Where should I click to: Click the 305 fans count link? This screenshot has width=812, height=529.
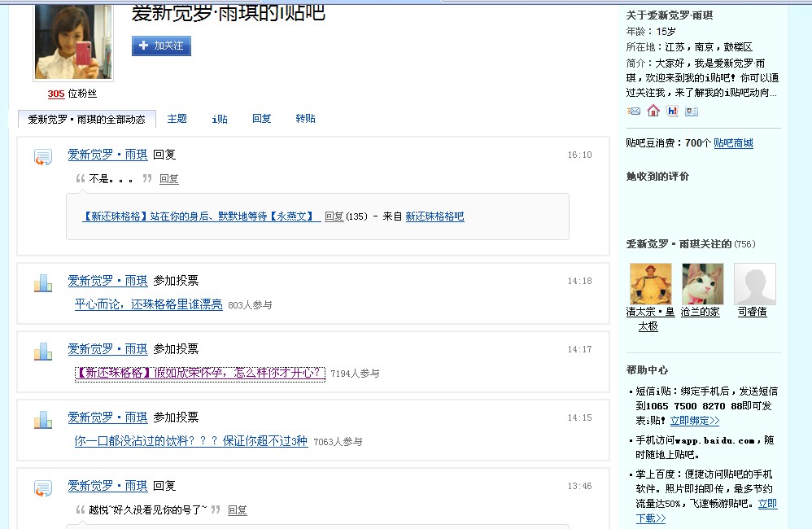pos(56,94)
